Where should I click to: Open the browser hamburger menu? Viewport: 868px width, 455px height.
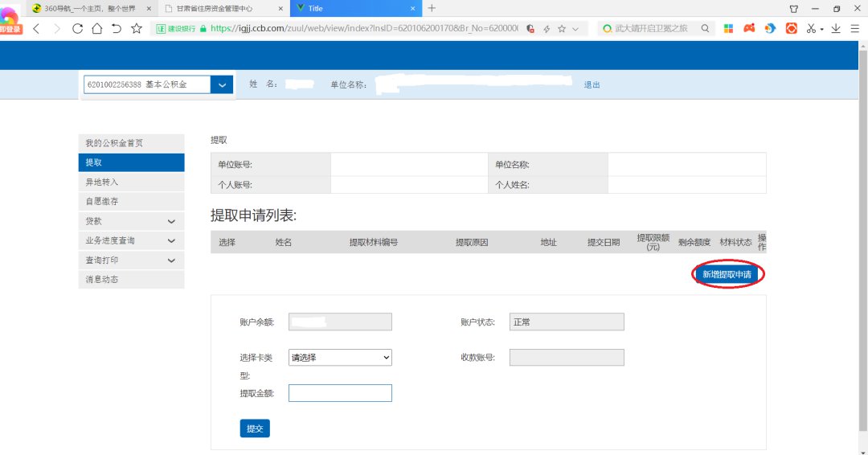click(x=854, y=28)
